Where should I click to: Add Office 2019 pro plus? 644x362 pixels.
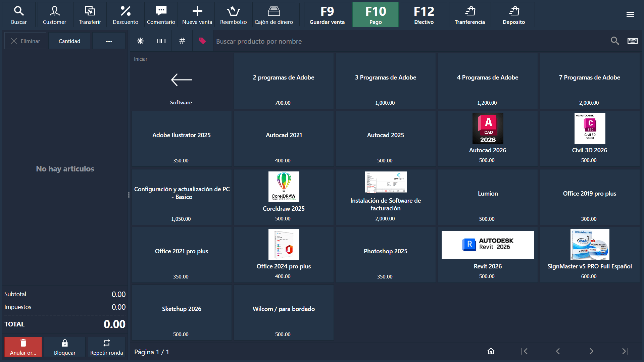pyautogui.click(x=590, y=197)
